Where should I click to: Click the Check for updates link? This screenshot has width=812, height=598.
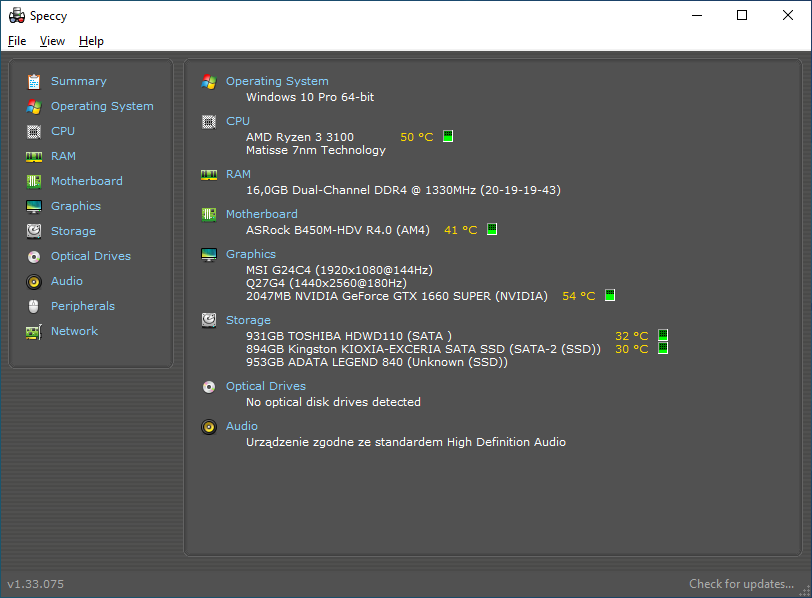click(741, 584)
